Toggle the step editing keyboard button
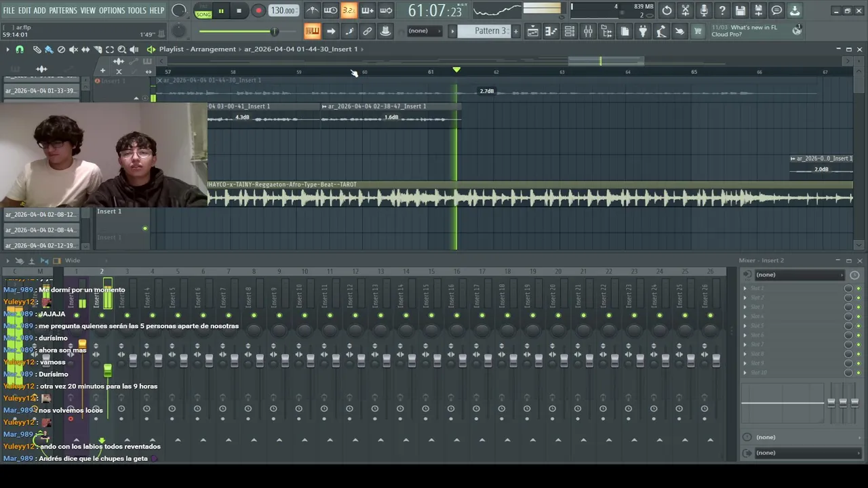The height and width of the screenshot is (488, 868). click(x=312, y=31)
